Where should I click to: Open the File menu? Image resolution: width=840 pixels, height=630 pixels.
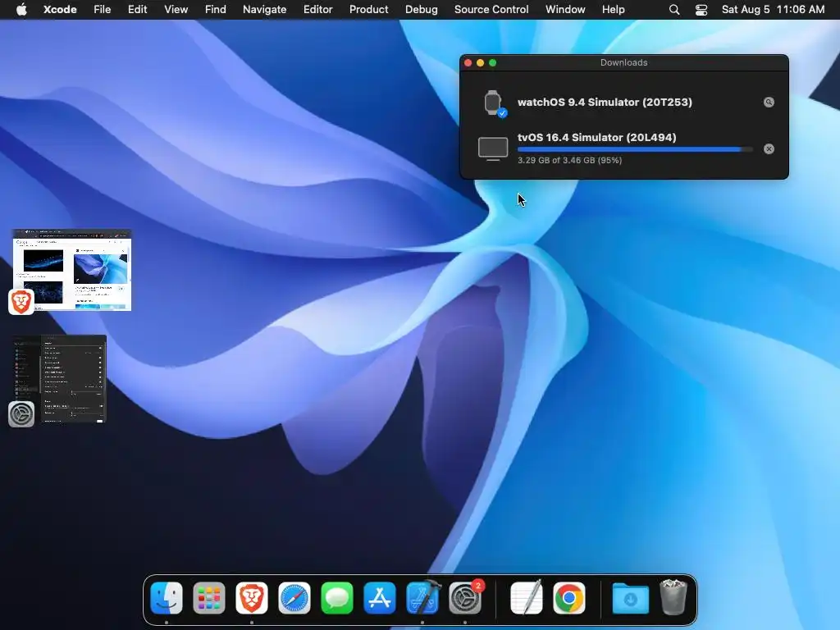[x=102, y=10]
